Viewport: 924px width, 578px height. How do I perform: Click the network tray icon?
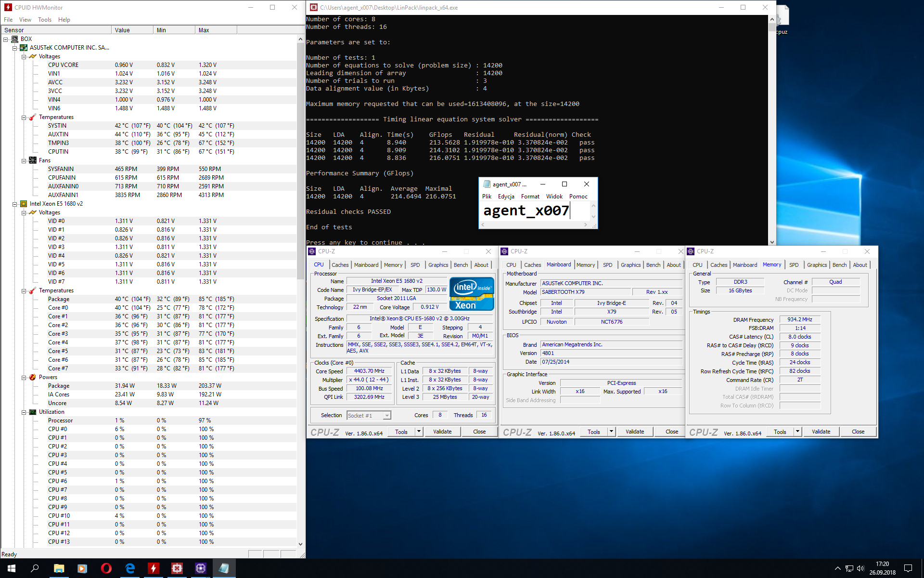point(849,568)
